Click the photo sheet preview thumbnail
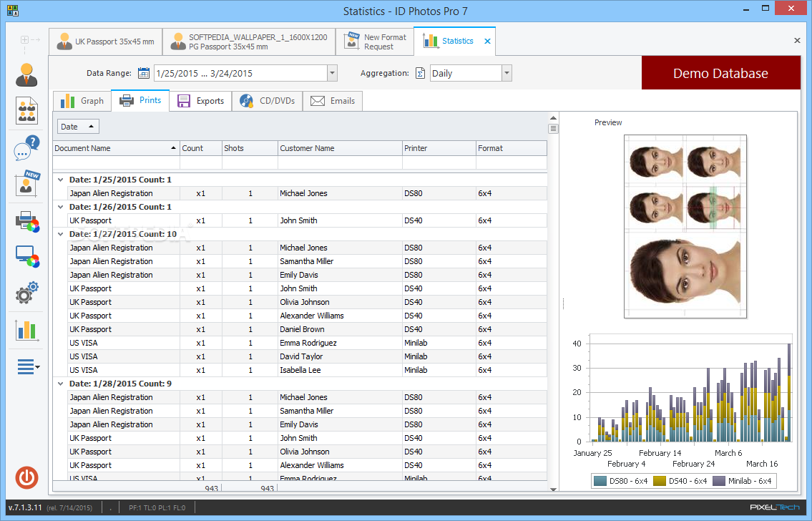This screenshot has width=812, height=521. click(x=685, y=226)
